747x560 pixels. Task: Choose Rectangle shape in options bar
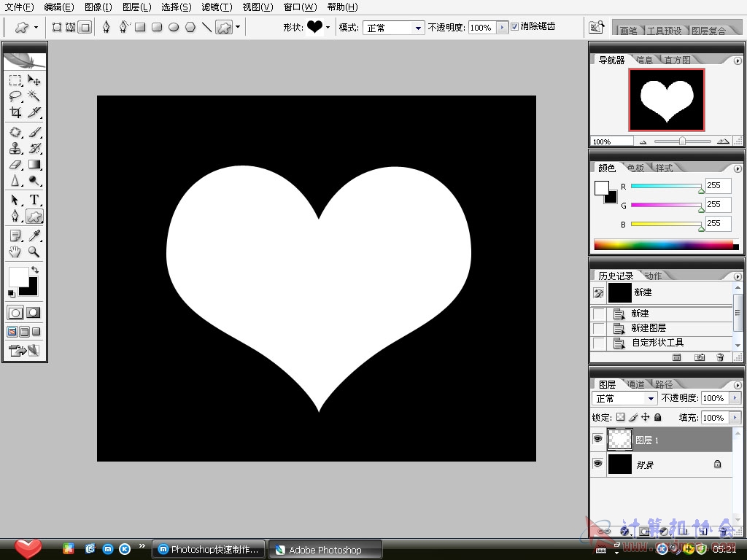click(x=140, y=27)
